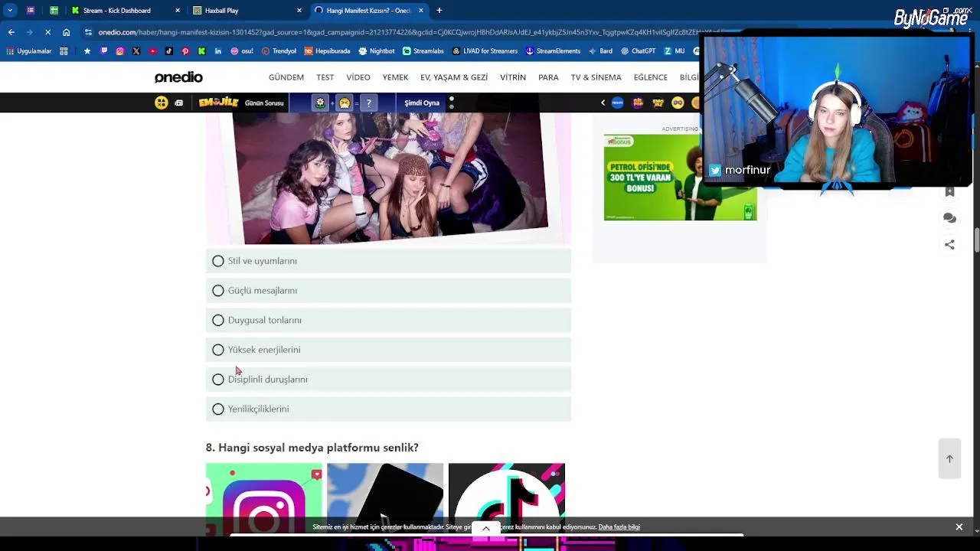Image resolution: width=980 pixels, height=551 pixels.
Task: Click the Manifest group photo
Action: pyautogui.click(x=388, y=178)
